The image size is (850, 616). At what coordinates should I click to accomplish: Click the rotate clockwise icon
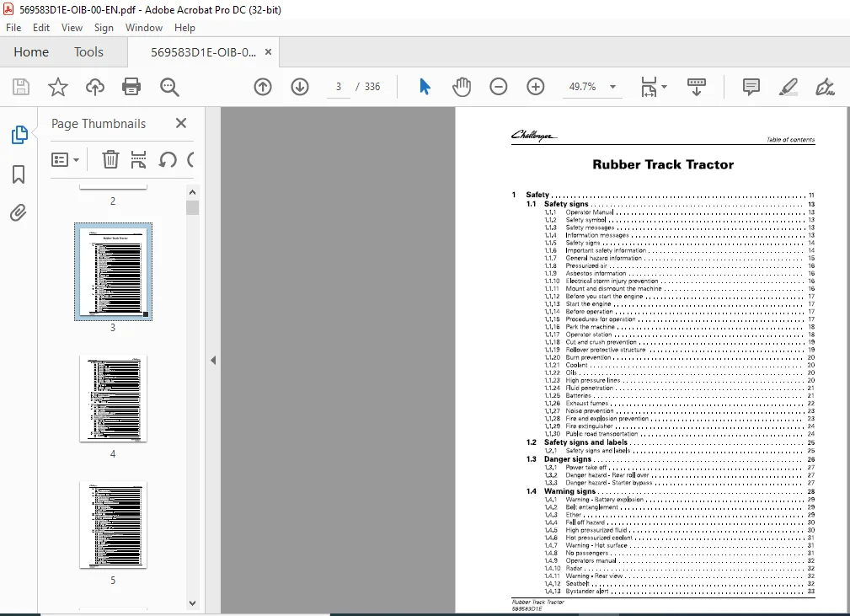(x=190, y=159)
